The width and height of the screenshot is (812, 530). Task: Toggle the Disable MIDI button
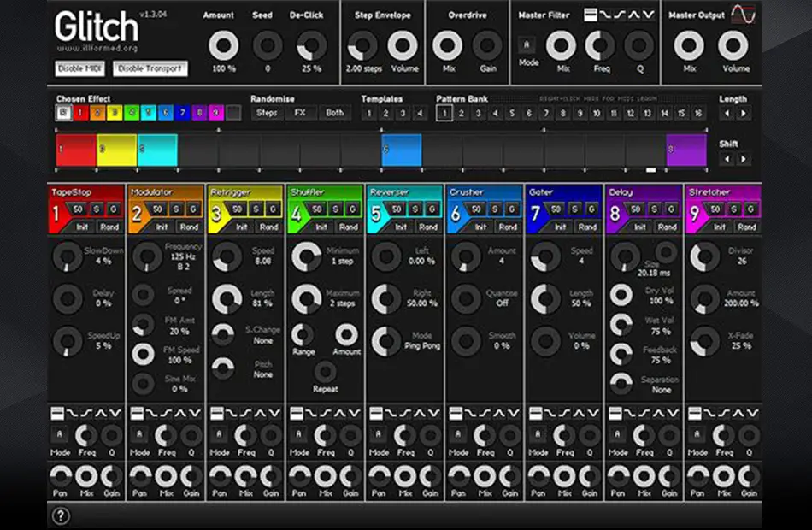pos(79,68)
